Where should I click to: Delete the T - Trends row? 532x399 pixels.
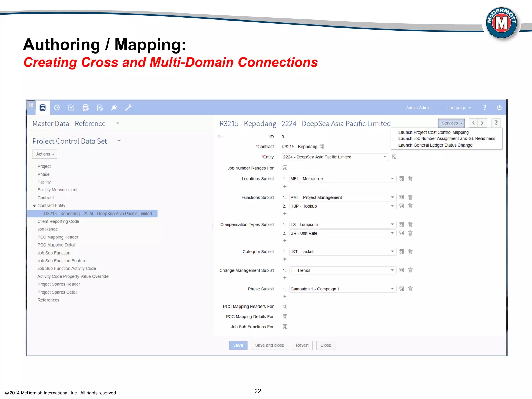point(410,270)
